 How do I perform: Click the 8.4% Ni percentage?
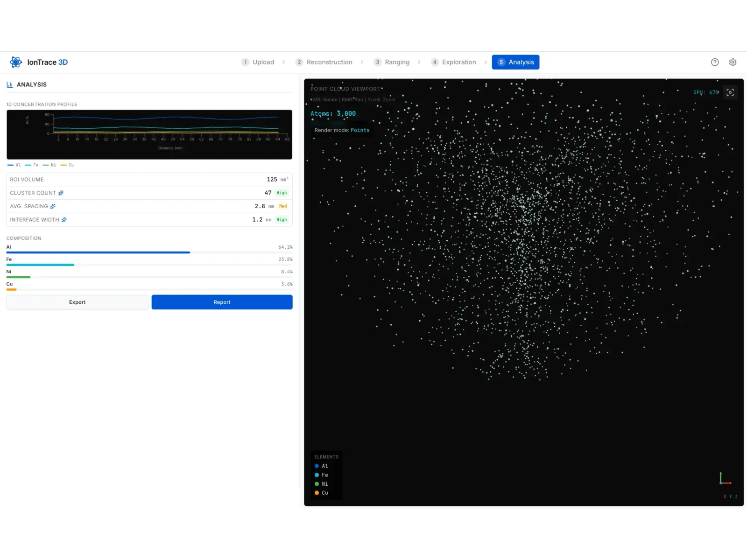click(x=287, y=272)
